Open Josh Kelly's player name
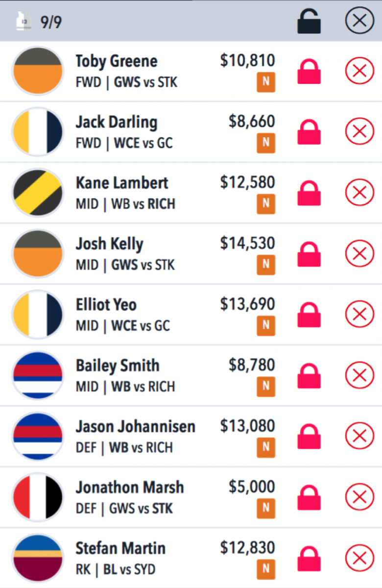The width and height of the screenshot is (382, 588). pyautogui.click(x=109, y=244)
